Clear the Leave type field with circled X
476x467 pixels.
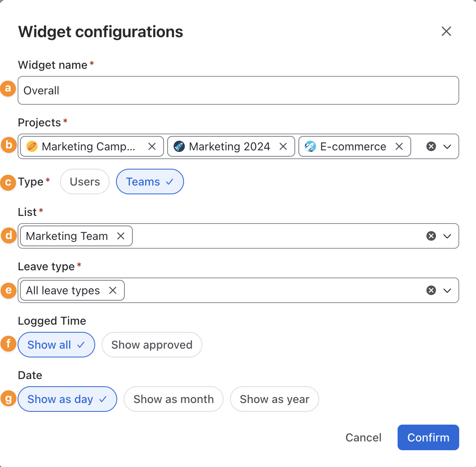pos(431,290)
